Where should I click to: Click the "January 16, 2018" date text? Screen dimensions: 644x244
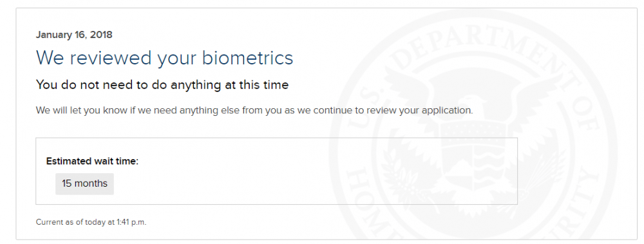tap(74, 35)
